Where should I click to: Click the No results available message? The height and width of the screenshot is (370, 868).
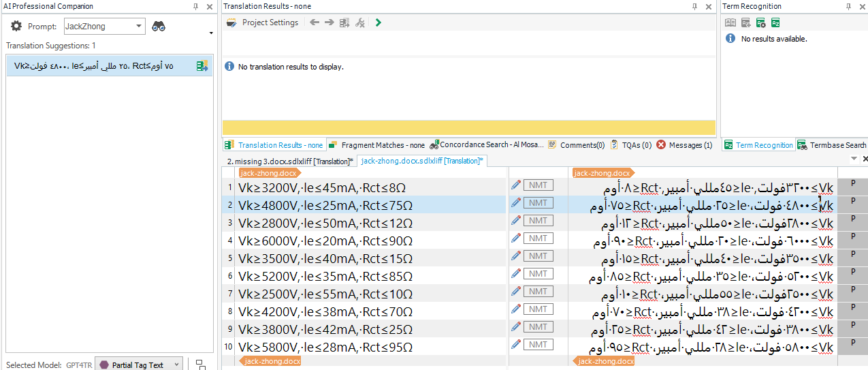[774, 39]
